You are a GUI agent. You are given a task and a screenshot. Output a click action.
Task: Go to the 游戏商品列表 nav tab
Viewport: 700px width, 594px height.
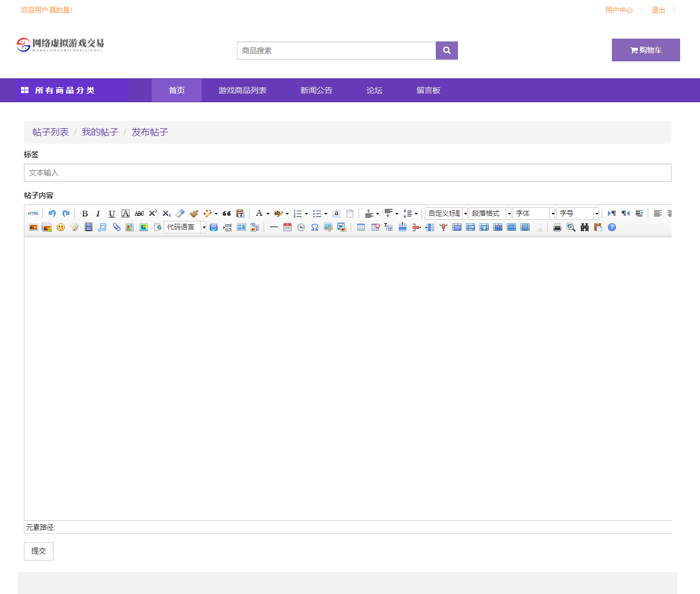[243, 90]
